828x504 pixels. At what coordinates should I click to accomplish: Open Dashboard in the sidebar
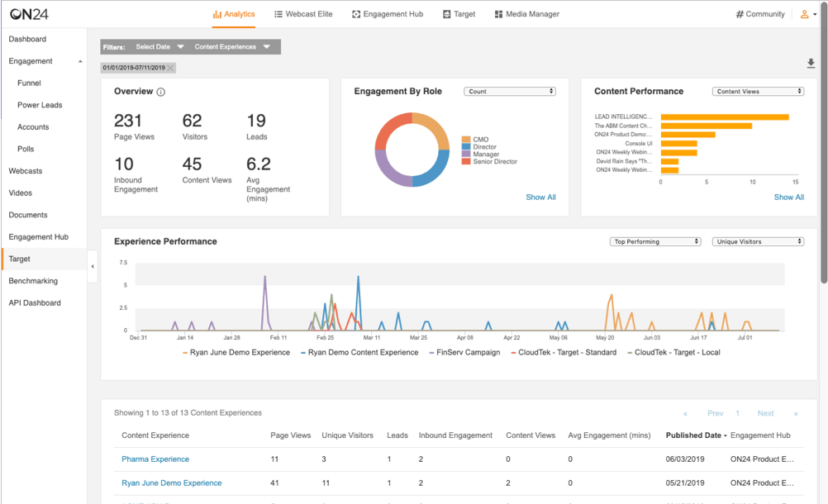point(27,39)
